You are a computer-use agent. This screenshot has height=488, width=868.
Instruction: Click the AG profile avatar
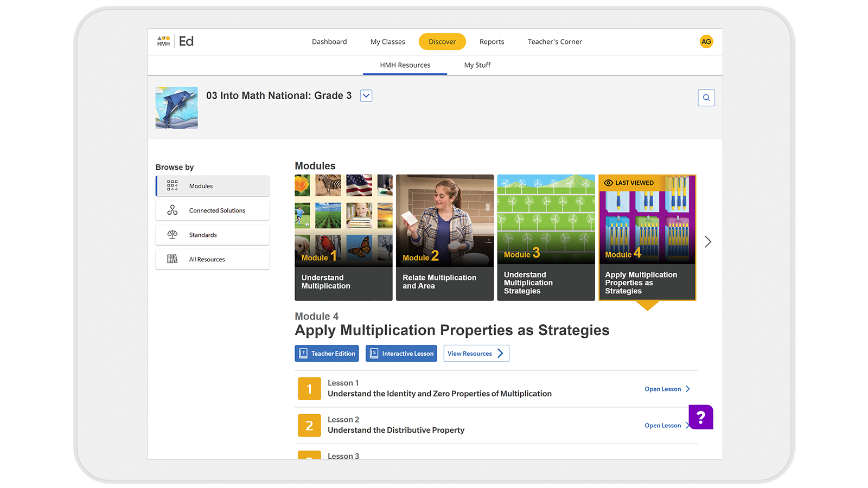point(706,41)
